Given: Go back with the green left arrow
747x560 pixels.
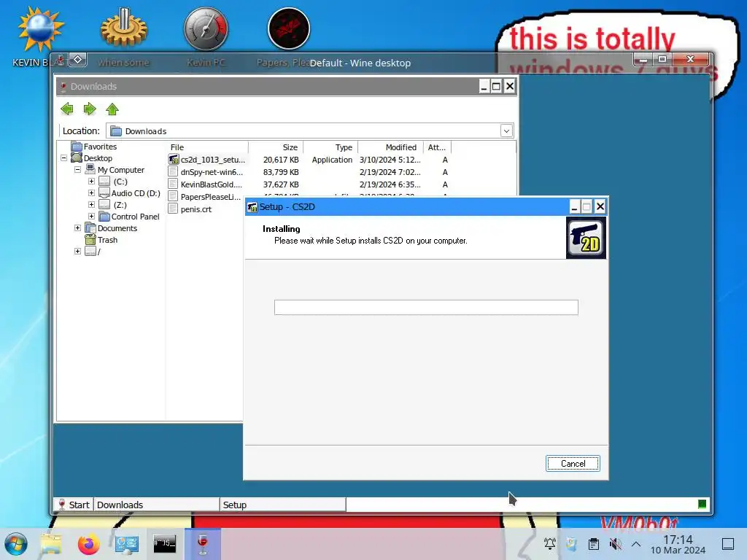Looking at the screenshot, I should click(x=67, y=109).
